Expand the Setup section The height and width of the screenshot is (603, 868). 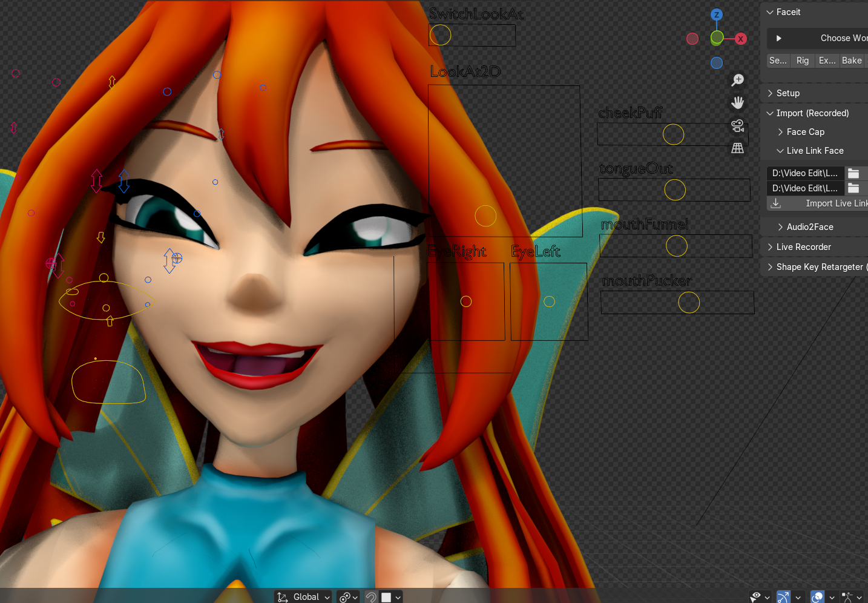coord(770,93)
